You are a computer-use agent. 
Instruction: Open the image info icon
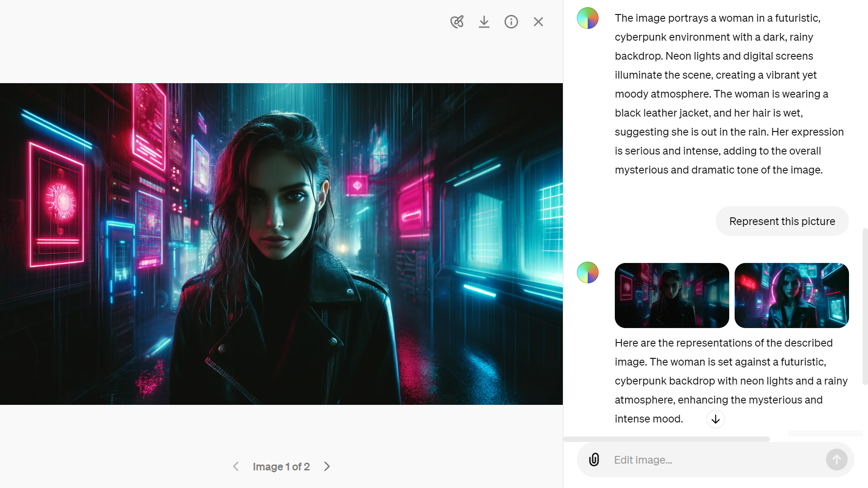tap(511, 22)
